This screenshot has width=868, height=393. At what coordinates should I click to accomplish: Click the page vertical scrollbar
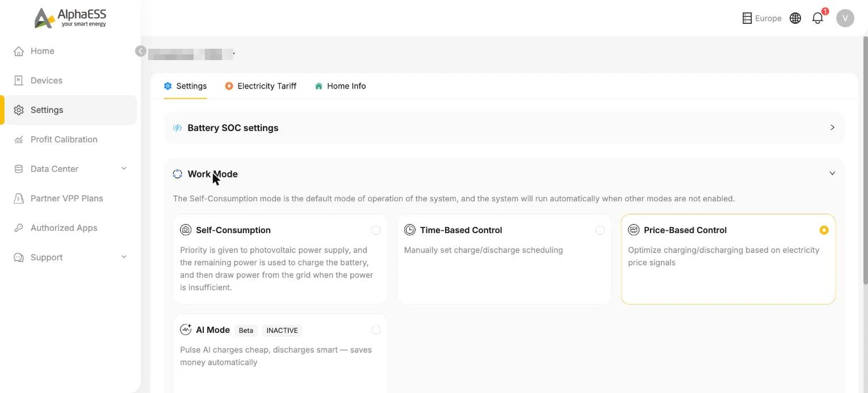click(865, 160)
